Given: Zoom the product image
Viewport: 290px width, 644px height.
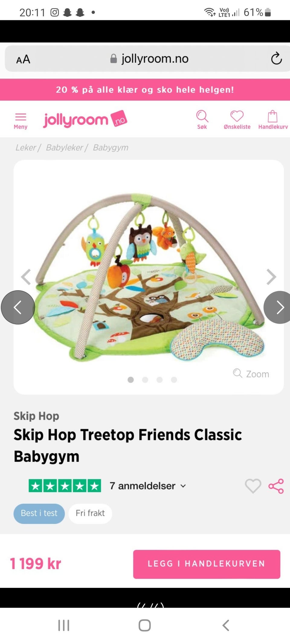Looking at the screenshot, I should pos(251,374).
